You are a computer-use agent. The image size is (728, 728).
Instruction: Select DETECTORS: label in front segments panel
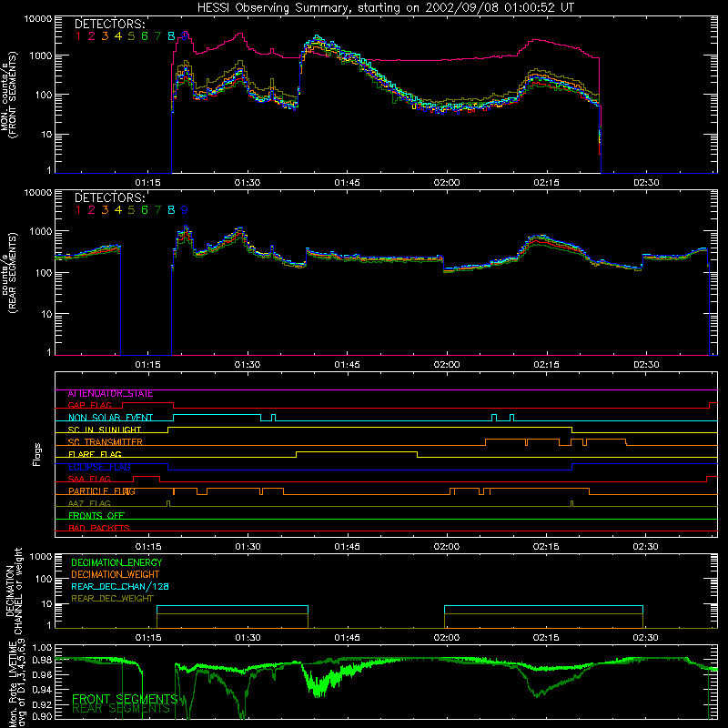point(109,24)
